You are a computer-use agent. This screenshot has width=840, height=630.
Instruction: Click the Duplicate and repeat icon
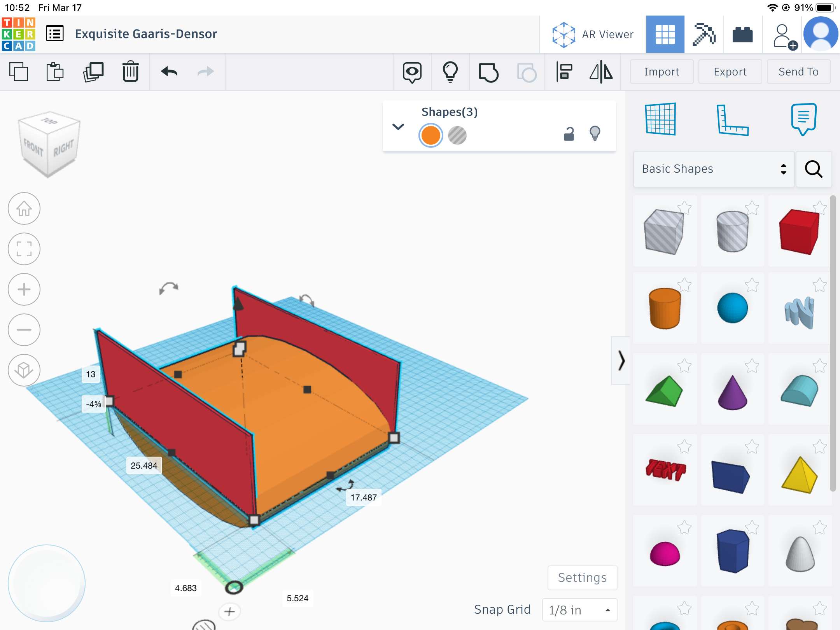click(93, 72)
